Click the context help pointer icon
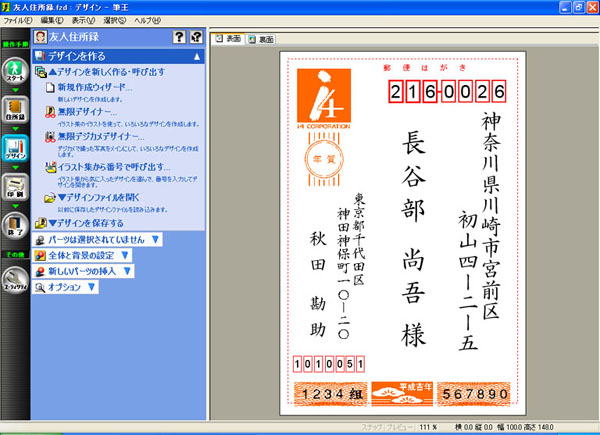Image resolution: width=600 pixels, height=435 pixels. pos(196,38)
